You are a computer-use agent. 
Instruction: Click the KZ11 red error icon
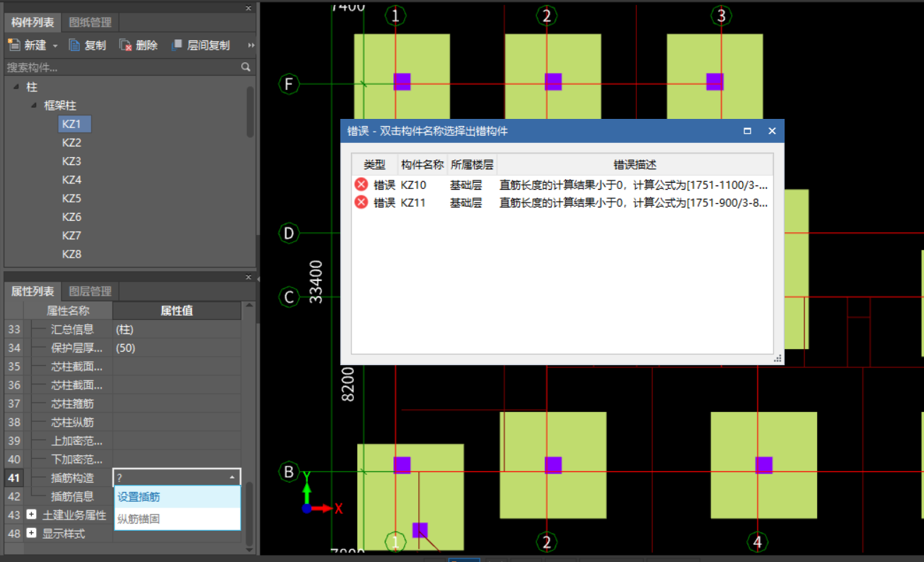coord(362,202)
